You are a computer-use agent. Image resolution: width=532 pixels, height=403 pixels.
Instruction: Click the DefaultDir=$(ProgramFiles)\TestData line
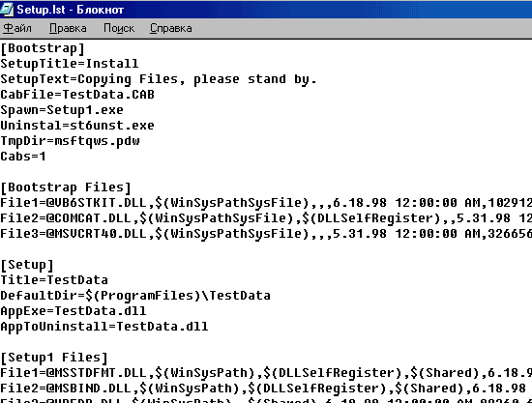tap(135, 296)
